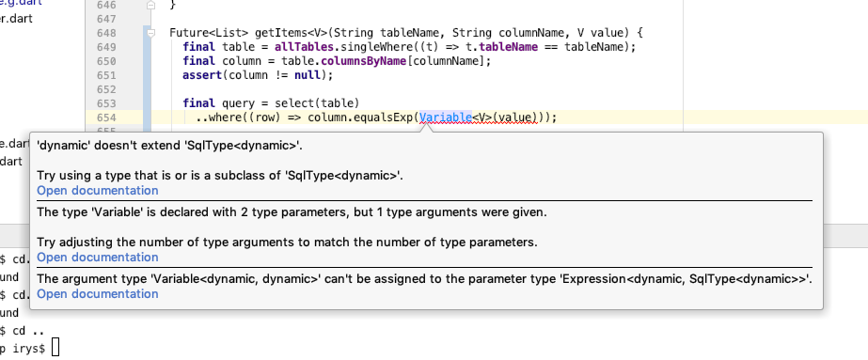Open documentation link under argument type assignment error

point(98,294)
